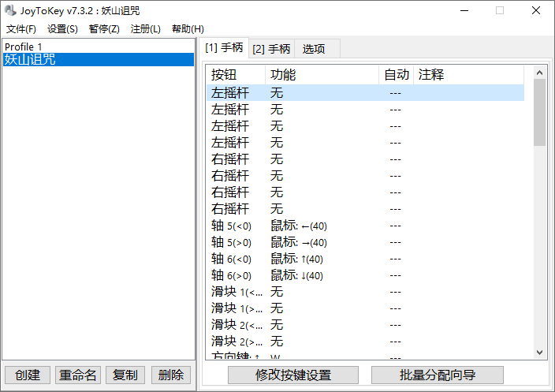Click the 按钮 column header
The height and width of the screenshot is (392, 555).
[236, 75]
